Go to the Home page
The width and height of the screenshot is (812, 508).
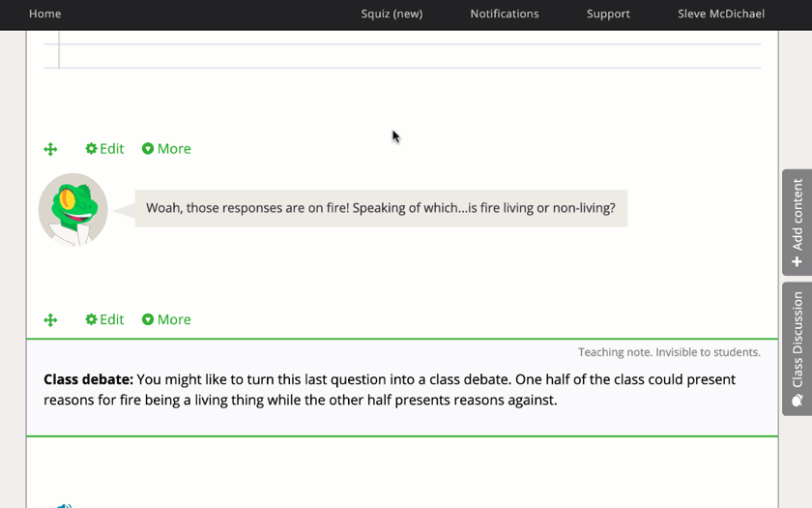45,14
